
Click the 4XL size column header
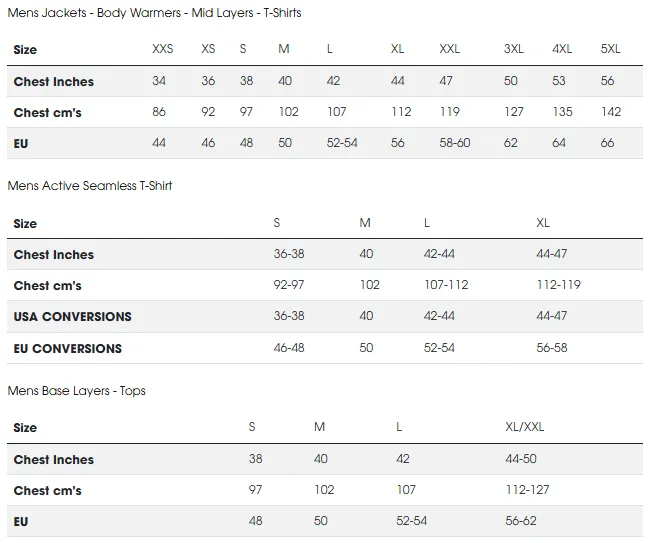click(562, 49)
